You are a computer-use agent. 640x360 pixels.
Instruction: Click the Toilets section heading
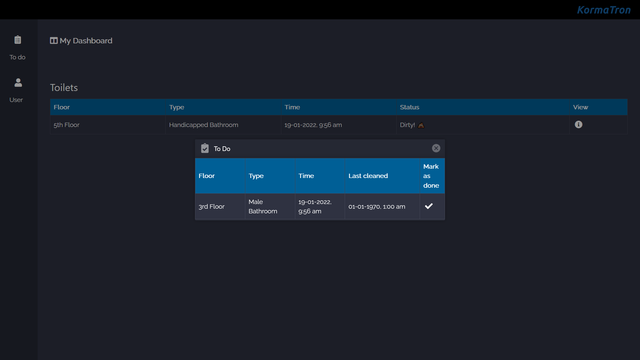click(64, 87)
